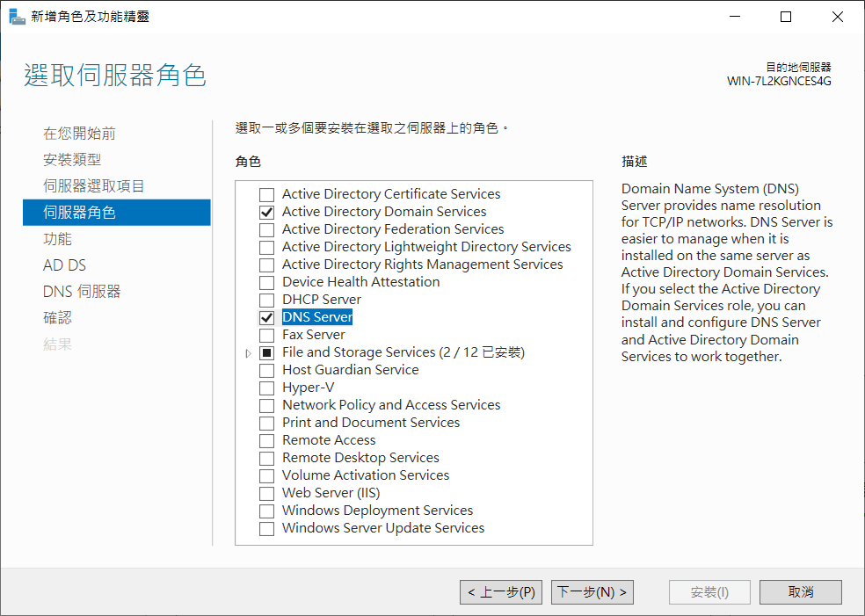Go to 在您開始前 step

(79, 134)
